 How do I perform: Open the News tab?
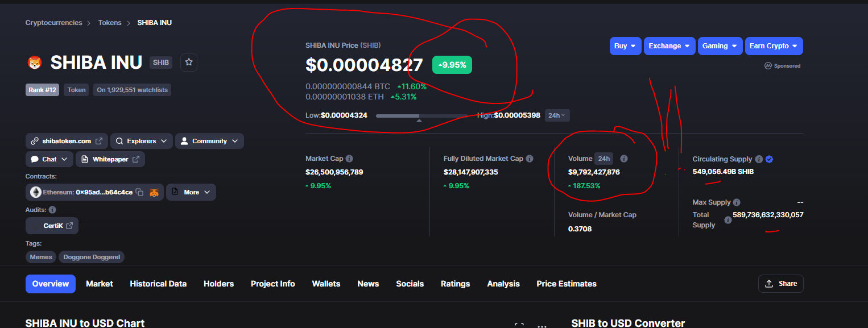(368, 284)
